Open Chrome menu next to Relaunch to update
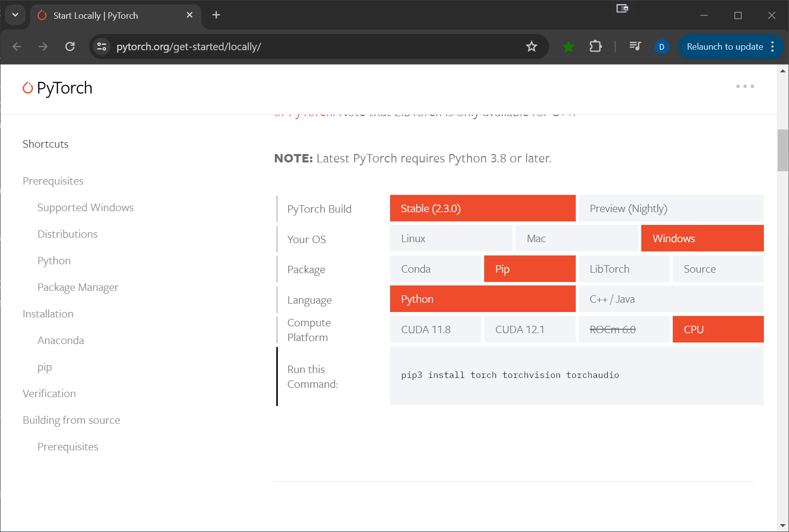 coord(773,47)
